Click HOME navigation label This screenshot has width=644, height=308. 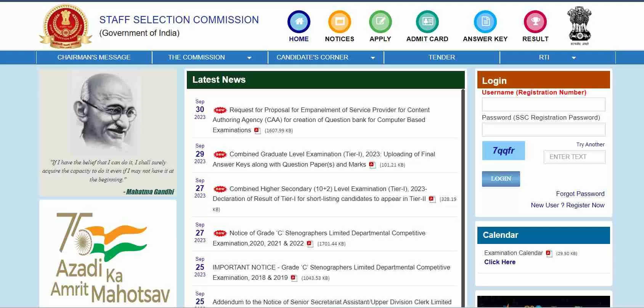[x=299, y=39]
